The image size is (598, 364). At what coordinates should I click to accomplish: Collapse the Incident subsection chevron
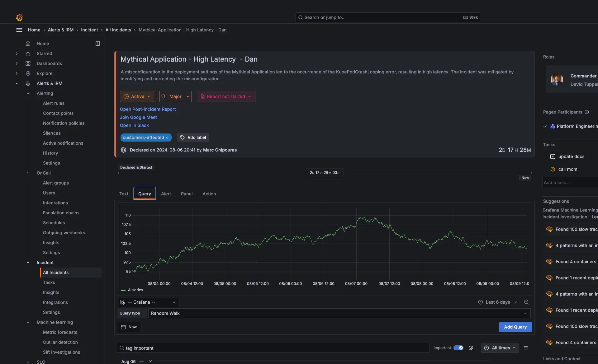click(28, 263)
